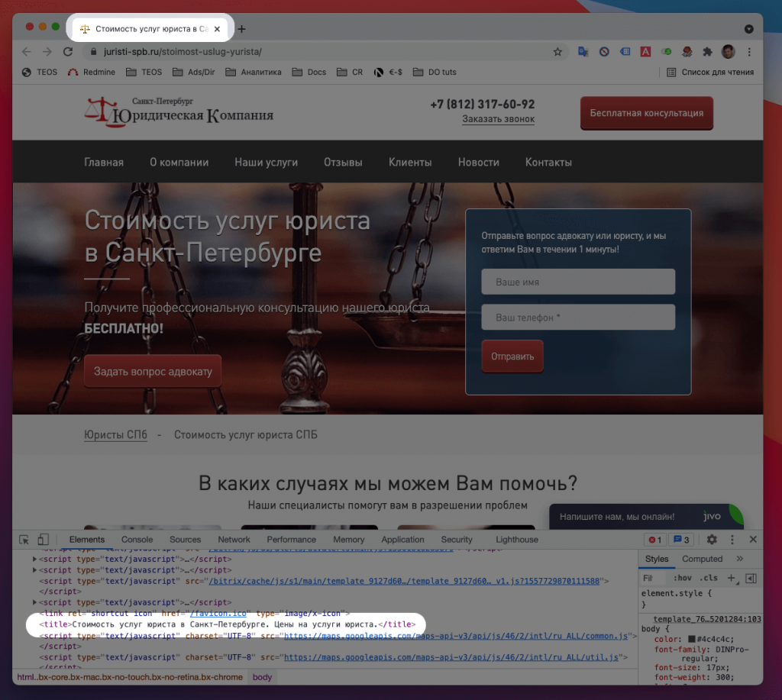
Task: Open the Chrome profile avatar
Action: pos(728,52)
